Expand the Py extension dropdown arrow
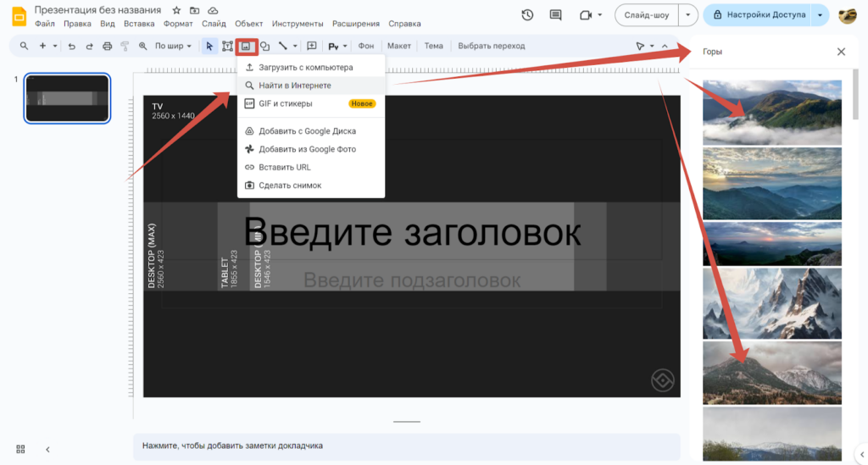This screenshot has width=868, height=465. coord(345,47)
